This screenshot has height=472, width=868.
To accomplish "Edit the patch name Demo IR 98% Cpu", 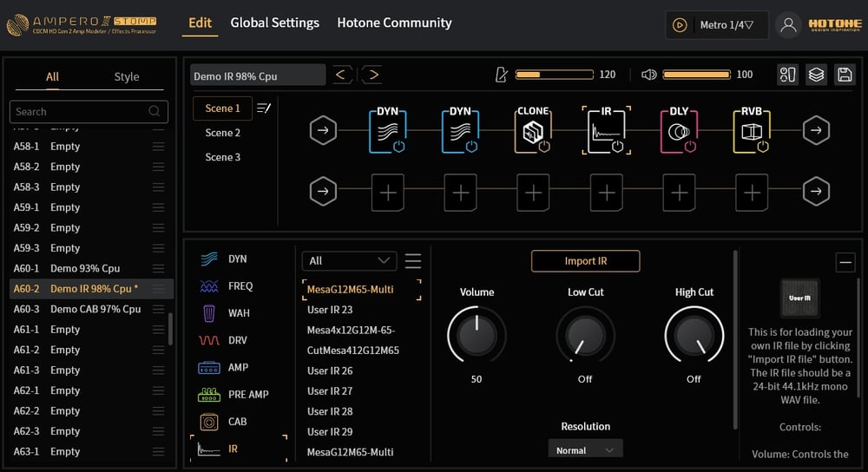I will 258,75.
